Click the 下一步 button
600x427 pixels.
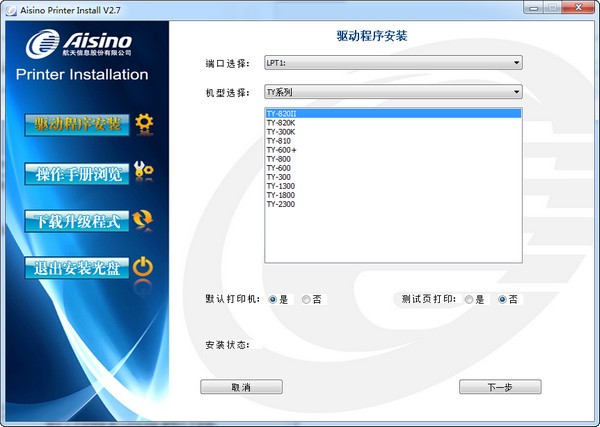(x=499, y=387)
